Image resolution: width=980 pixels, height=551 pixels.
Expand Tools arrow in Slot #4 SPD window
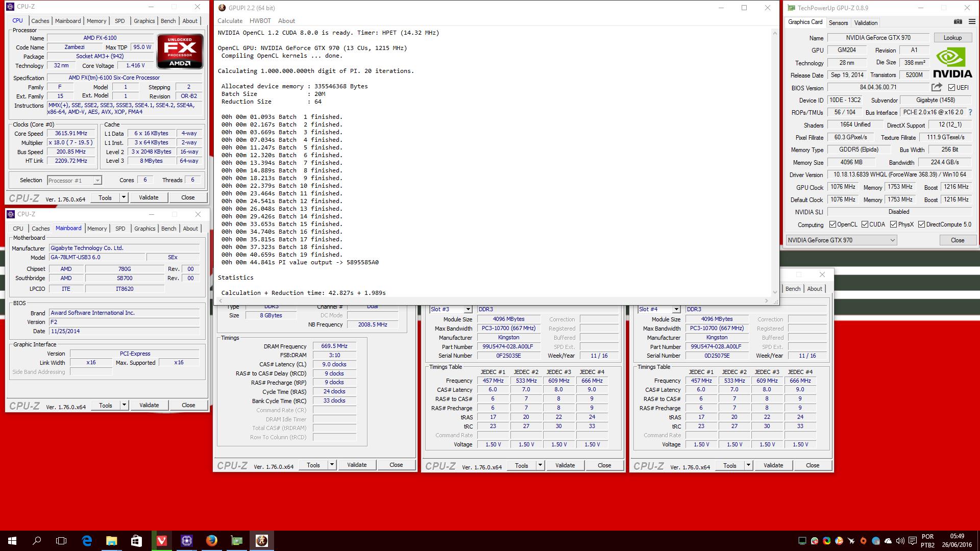click(x=748, y=465)
